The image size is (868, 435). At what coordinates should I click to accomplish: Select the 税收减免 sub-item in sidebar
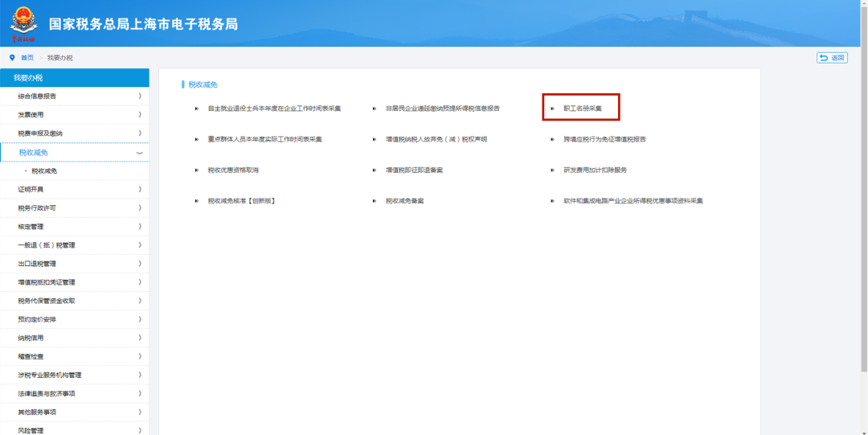pyautogui.click(x=44, y=171)
